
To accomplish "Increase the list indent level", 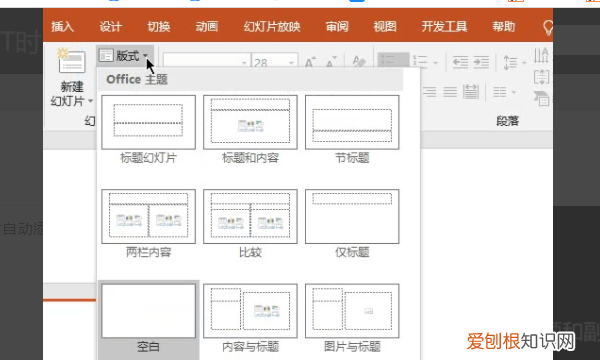I will [481, 62].
